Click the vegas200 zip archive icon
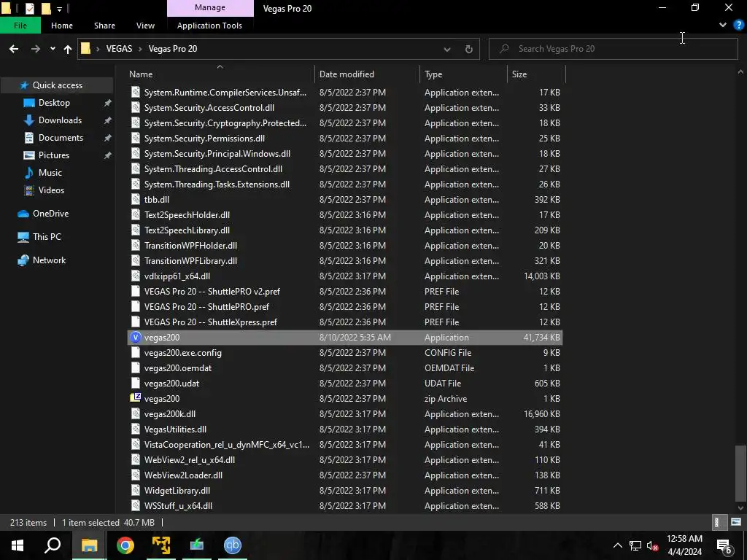The width and height of the screenshot is (747, 560). coord(136,398)
